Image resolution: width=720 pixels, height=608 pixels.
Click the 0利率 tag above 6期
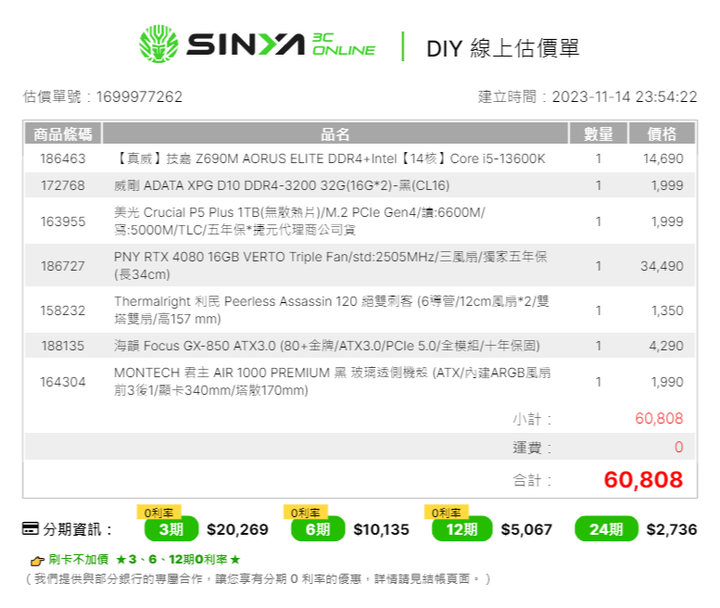point(305,512)
